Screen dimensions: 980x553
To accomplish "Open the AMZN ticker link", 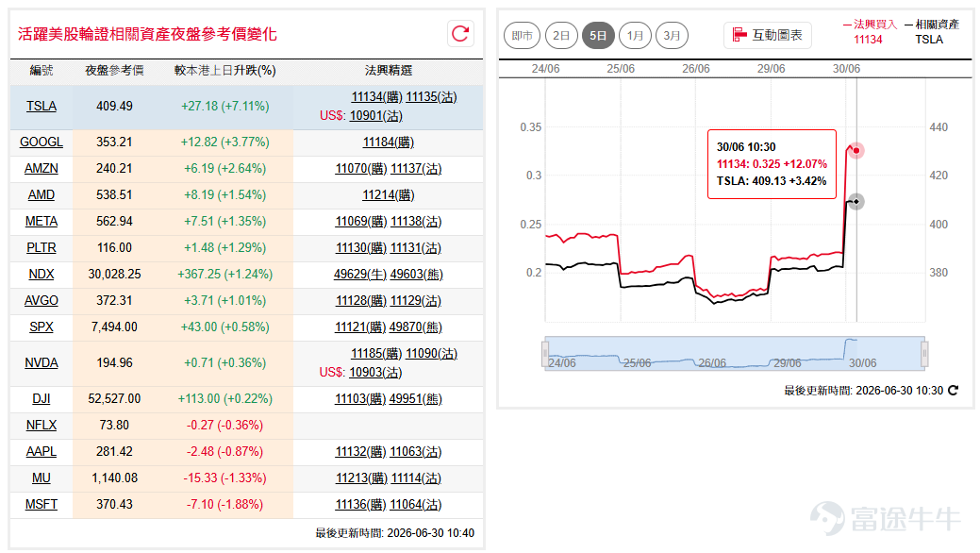I will 42,168.
